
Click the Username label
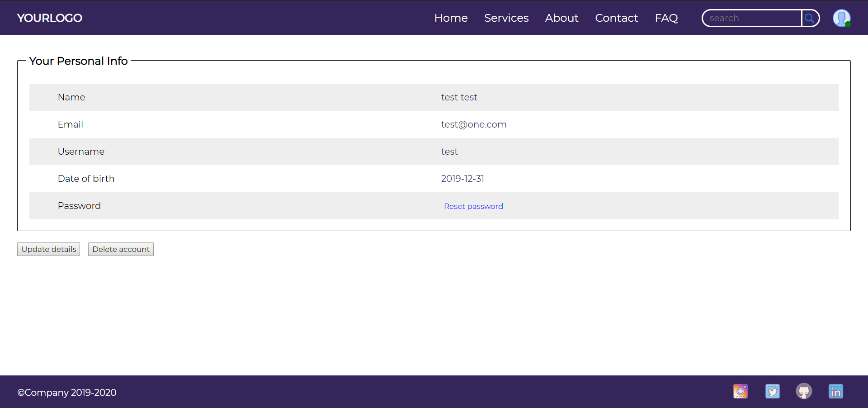tap(81, 152)
